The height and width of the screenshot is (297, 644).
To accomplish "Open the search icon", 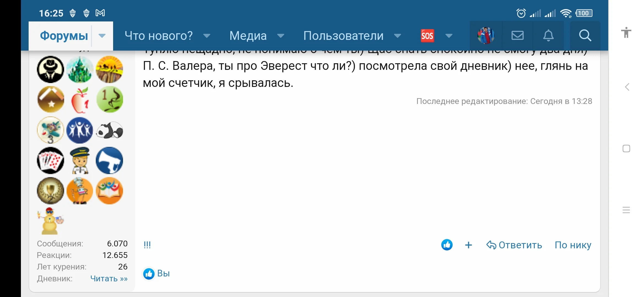I will (x=585, y=35).
